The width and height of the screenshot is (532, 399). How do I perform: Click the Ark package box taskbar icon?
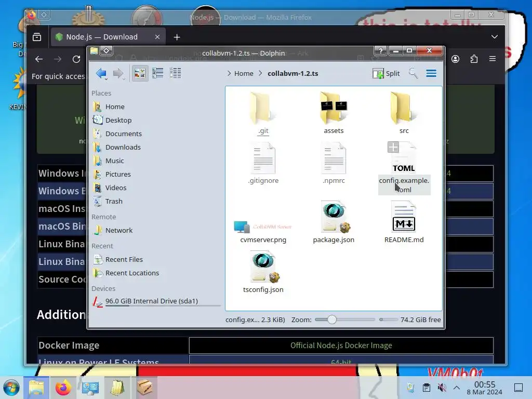point(145,388)
